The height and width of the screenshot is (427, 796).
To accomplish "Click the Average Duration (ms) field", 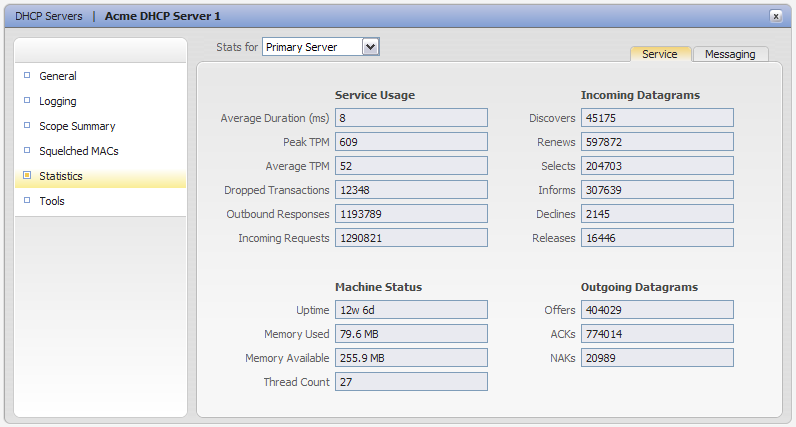I will [411, 118].
